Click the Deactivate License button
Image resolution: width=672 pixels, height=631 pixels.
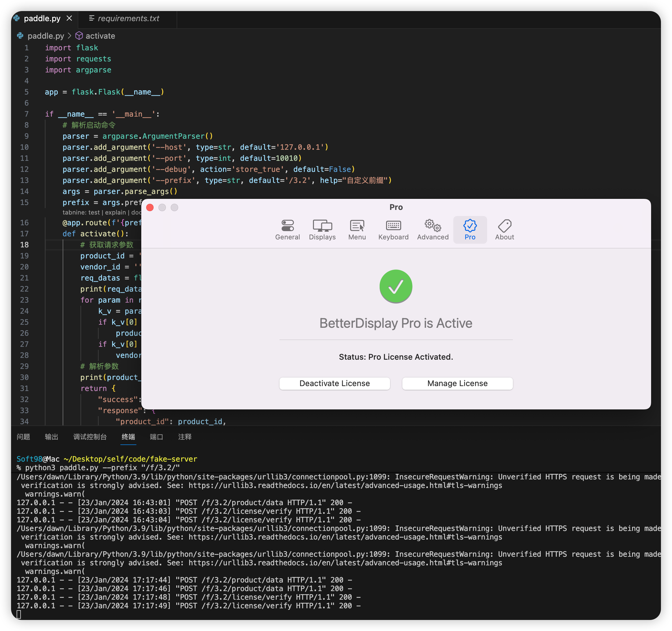tap(334, 383)
